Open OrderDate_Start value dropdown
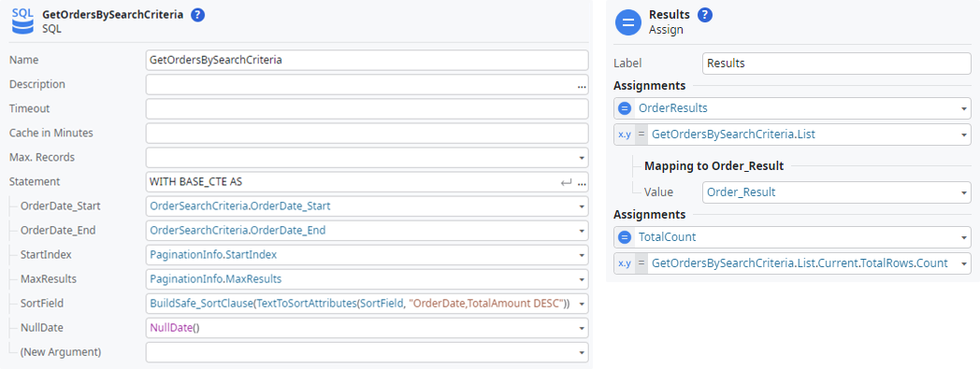This screenshot has height=369, width=980. pyautogui.click(x=582, y=206)
